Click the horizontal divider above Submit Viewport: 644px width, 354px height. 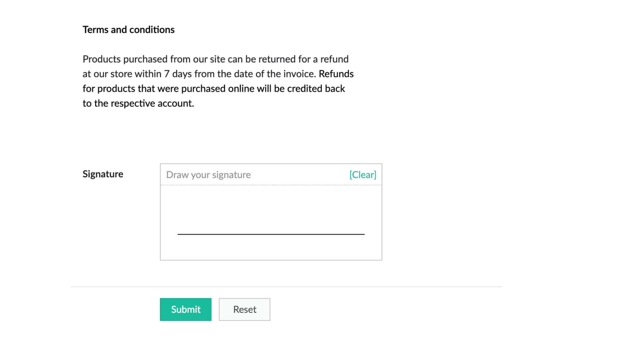coord(286,286)
